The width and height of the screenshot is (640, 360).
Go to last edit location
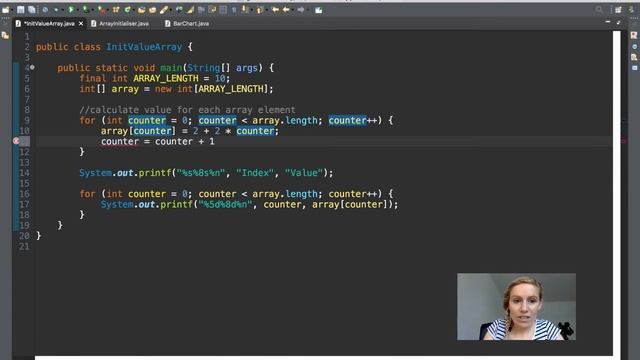tap(276, 9)
